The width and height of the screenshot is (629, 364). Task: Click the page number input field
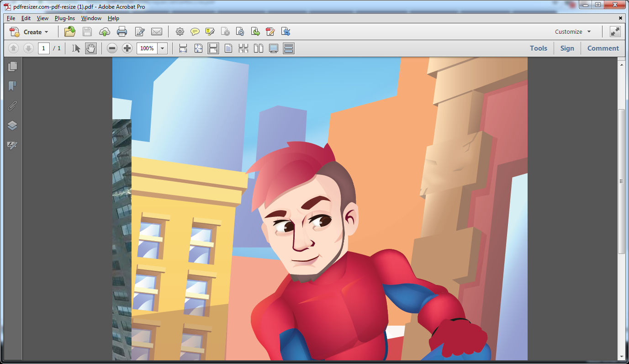(44, 48)
